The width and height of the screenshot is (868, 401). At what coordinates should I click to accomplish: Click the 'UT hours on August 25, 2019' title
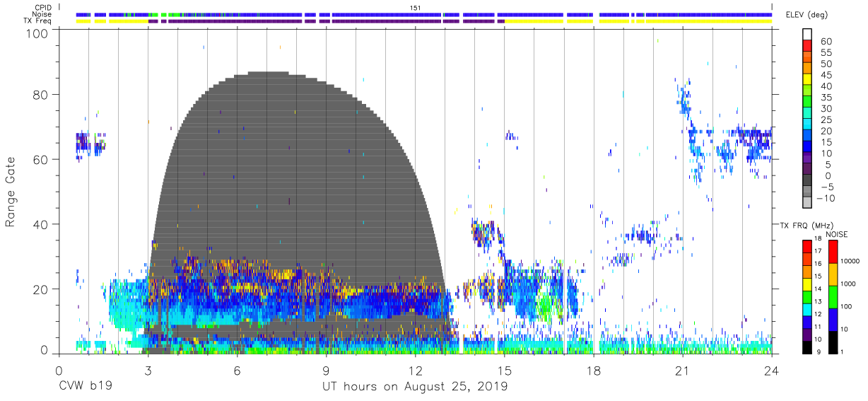415,388
